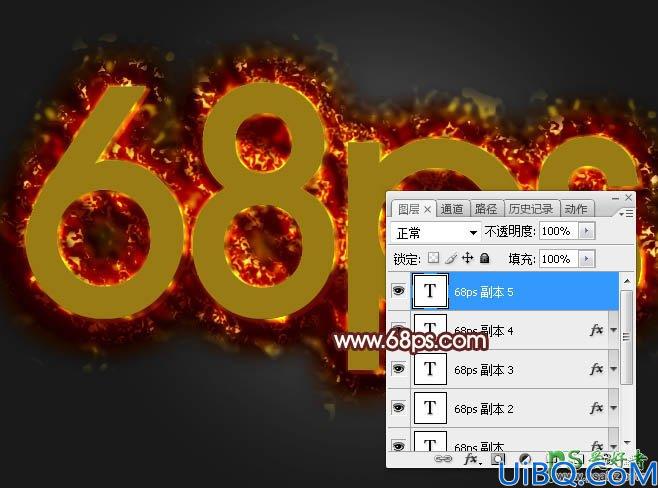This screenshot has width=658, height=488.
Task: Toggle lock all padlock icon
Action: pos(484,258)
